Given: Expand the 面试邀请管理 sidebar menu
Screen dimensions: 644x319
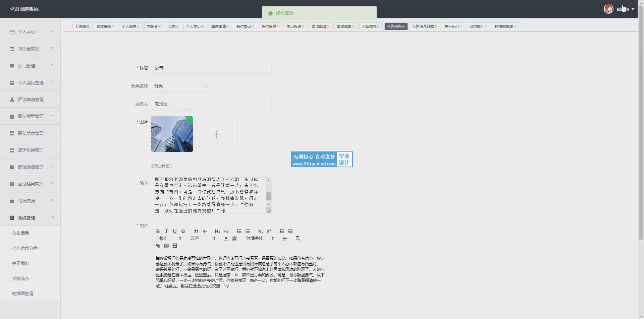Looking at the screenshot, I should tap(30, 167).
